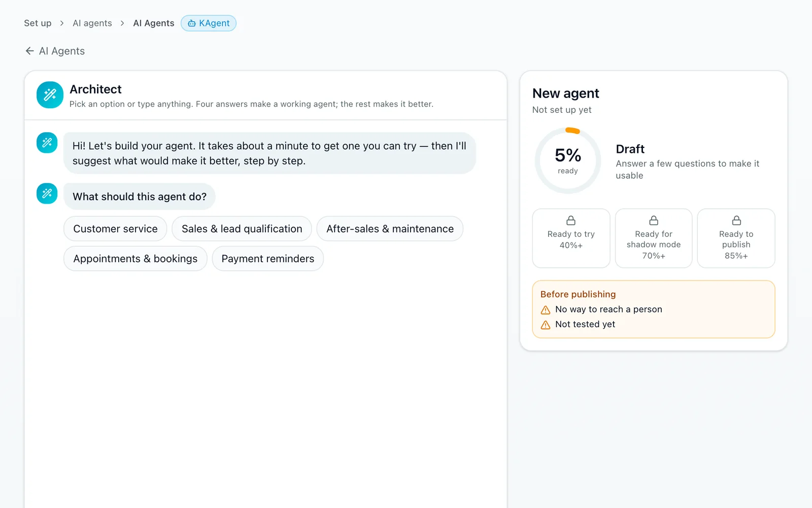Click the wand avatar beside the greeting message
Image resolution: width=812 pixels, height=508 pixels.
point(47,143)
